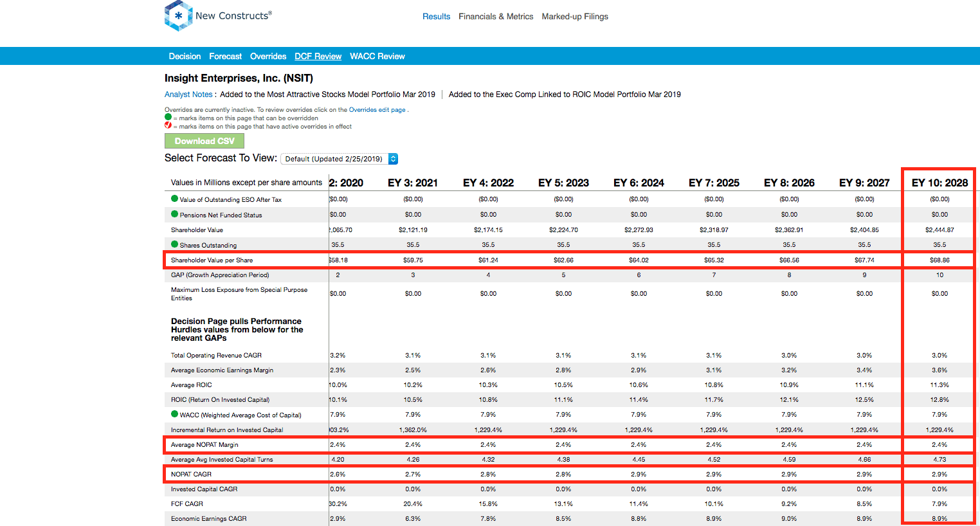Viewport: 980px width, 526px height.
Task: Open Financials & Metrics navigation item
Action: tap(496, 17)
